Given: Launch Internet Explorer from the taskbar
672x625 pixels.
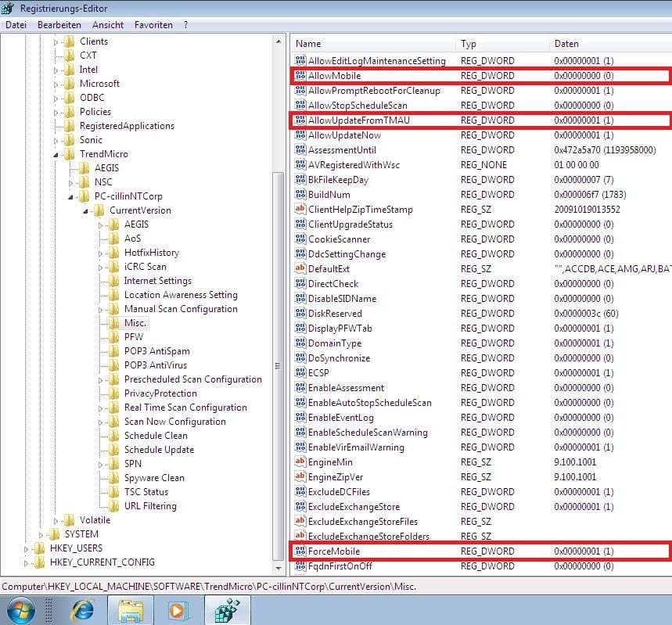Looking at the screenshot, I should (83, 610).
